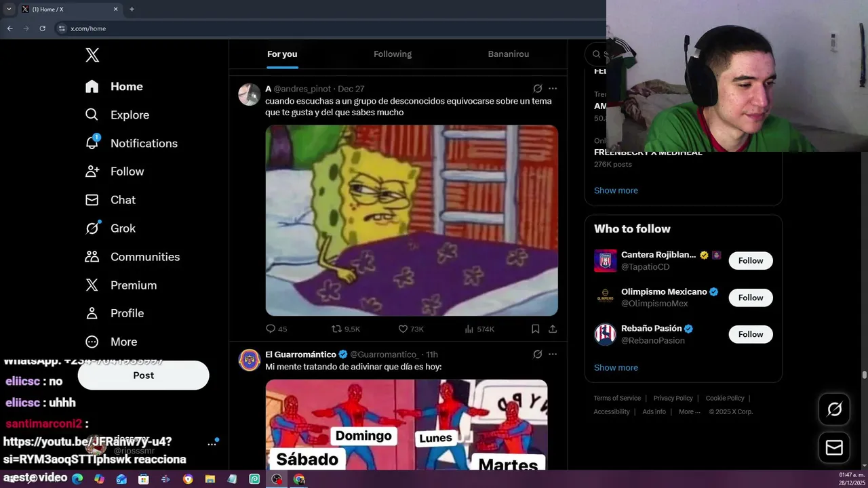Open Cookie Policy link
The image size is (868, 488).
(725, 399)
